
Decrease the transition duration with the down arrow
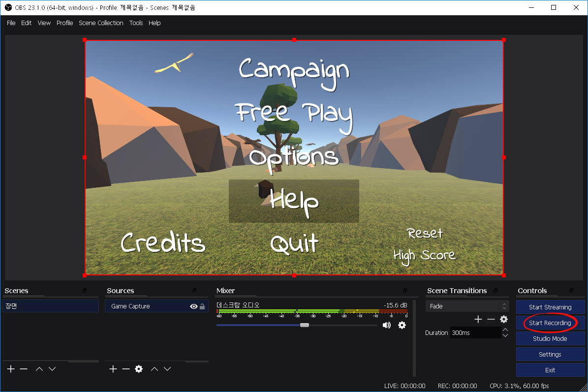click(505, 335)
